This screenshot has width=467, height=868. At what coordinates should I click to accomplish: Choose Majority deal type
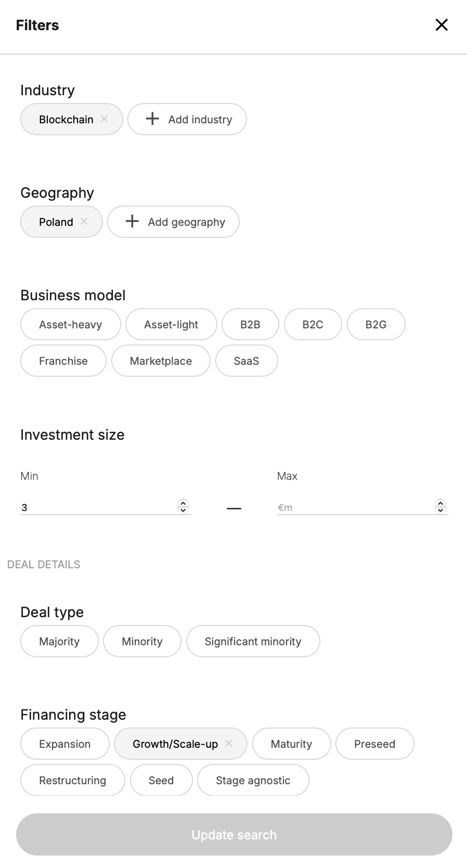[x=59, y=641]
